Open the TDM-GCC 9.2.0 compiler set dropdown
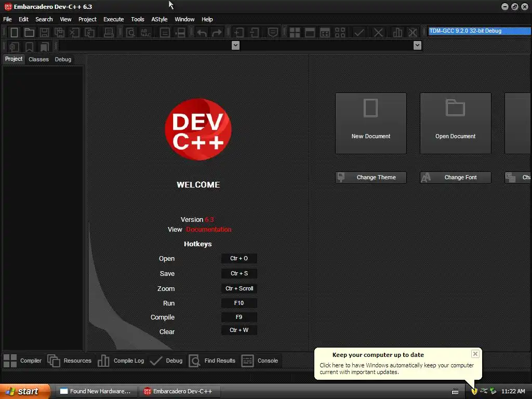This screenshot has height=399, width=532. 480,31
